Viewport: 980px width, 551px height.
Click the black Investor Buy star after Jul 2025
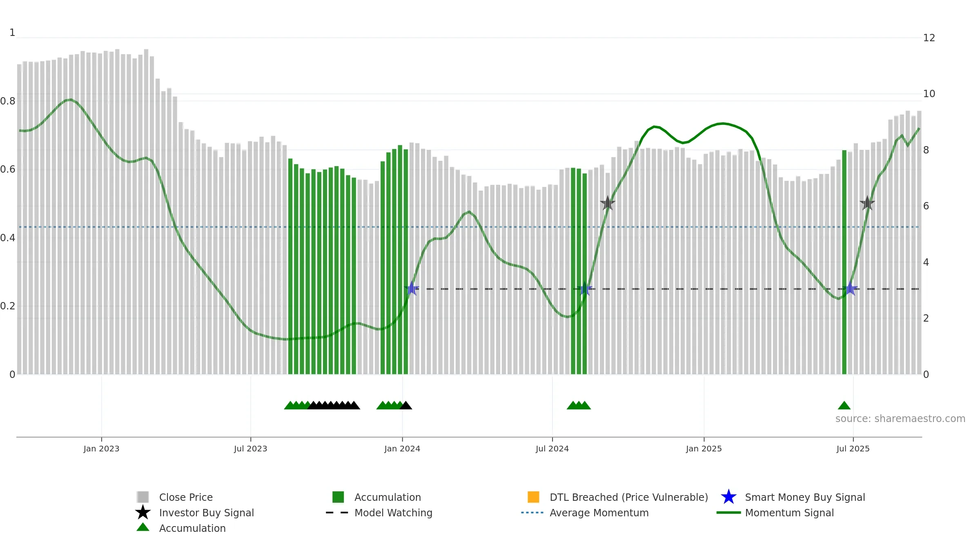[x=867, y=203]
